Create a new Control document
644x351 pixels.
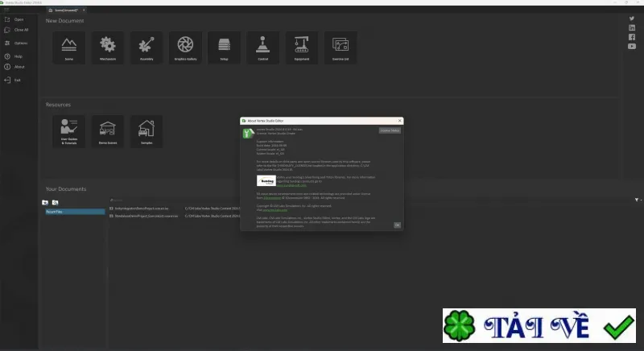(263, 47)
